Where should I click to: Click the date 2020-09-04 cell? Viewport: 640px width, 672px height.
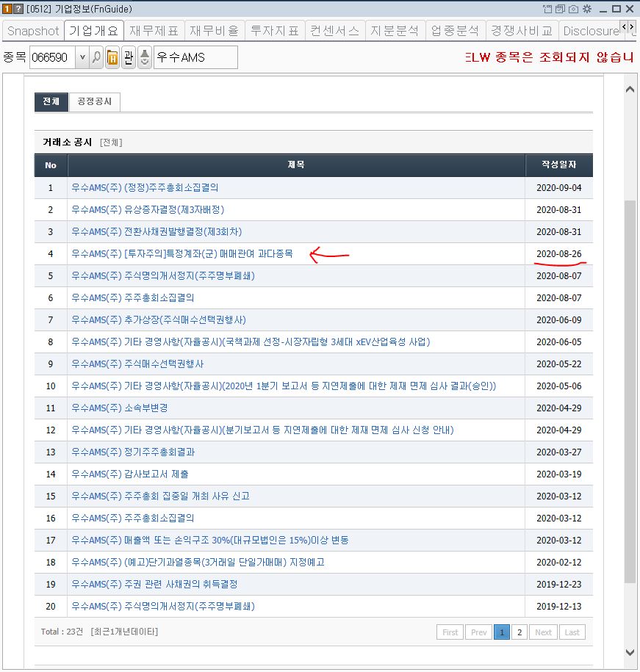click(559, 188)
